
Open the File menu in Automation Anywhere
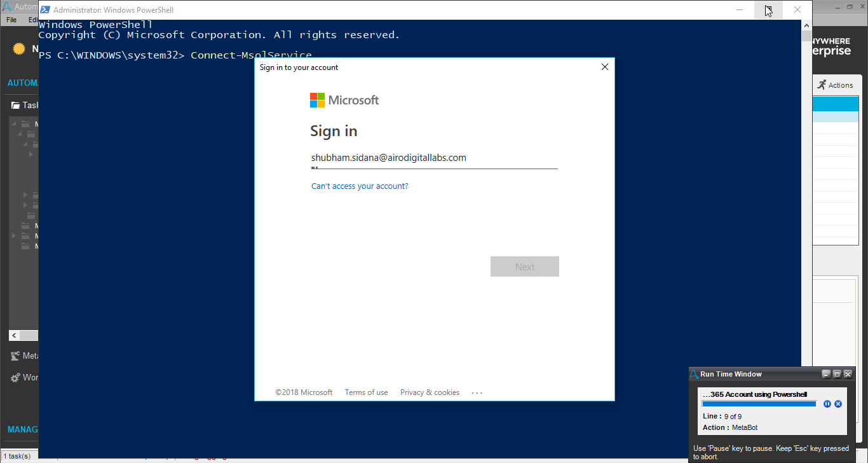11,20
